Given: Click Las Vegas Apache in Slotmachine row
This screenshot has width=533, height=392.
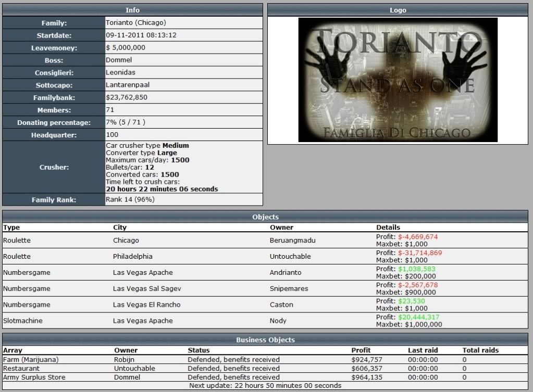Looking at the screenshot, I should tap(143, 321).
